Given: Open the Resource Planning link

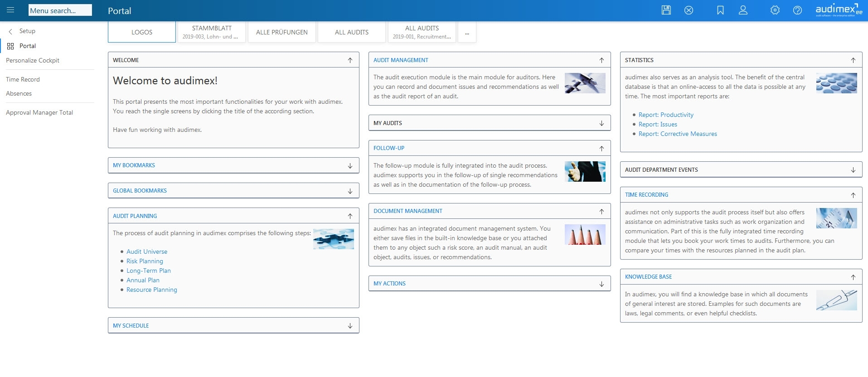Looking at the screenshot, I should 152,290.
